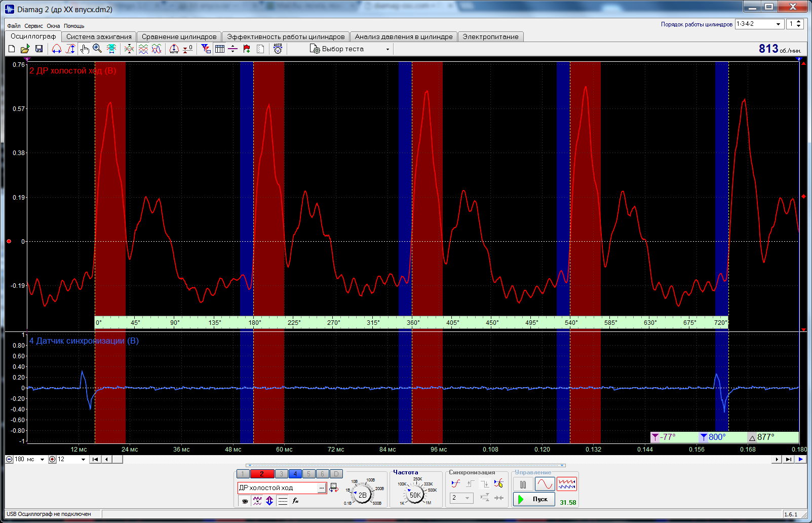The width and height of the screenshot is (812, 523).
Task: Toggle channel 3 button
Action: [281, 474]
